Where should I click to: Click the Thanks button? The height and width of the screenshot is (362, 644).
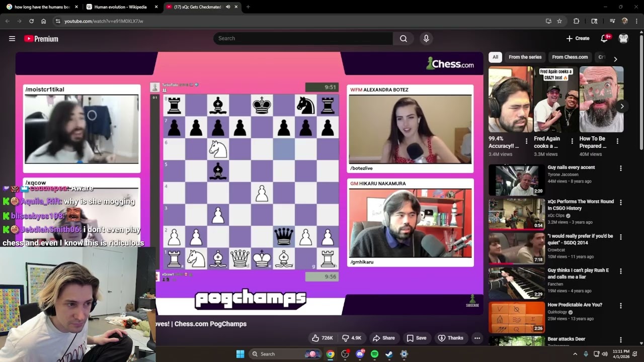click(451, 338)
